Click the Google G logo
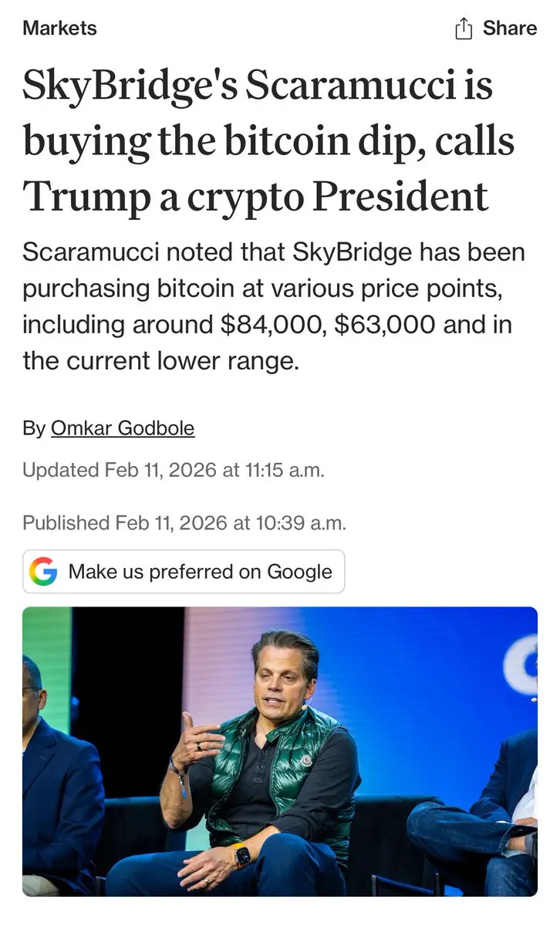Viewport: 560px width, 926px height. point(44,572)
